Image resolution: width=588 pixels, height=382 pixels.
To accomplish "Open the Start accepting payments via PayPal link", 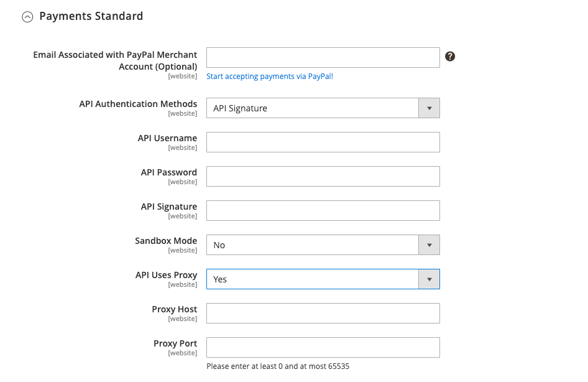I will click(270, 77).
